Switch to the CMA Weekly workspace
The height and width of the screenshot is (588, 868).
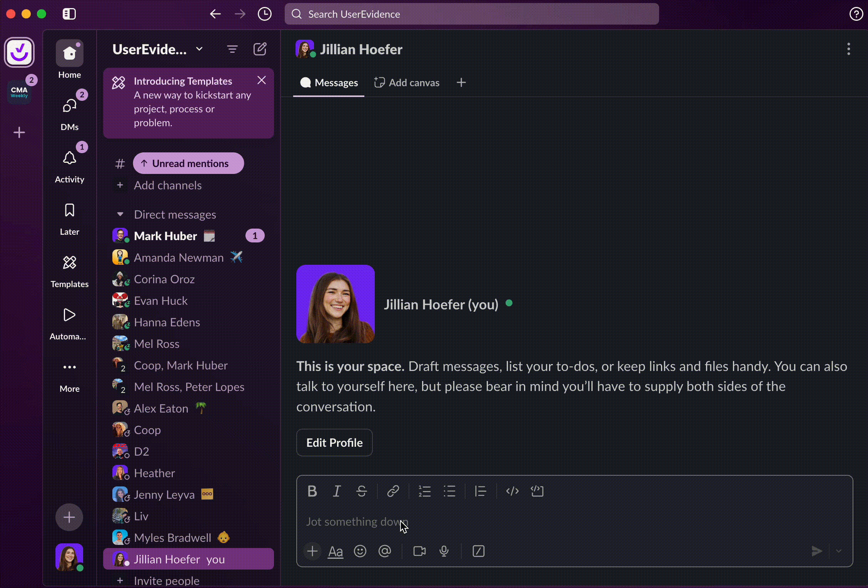tap(19, 92)
